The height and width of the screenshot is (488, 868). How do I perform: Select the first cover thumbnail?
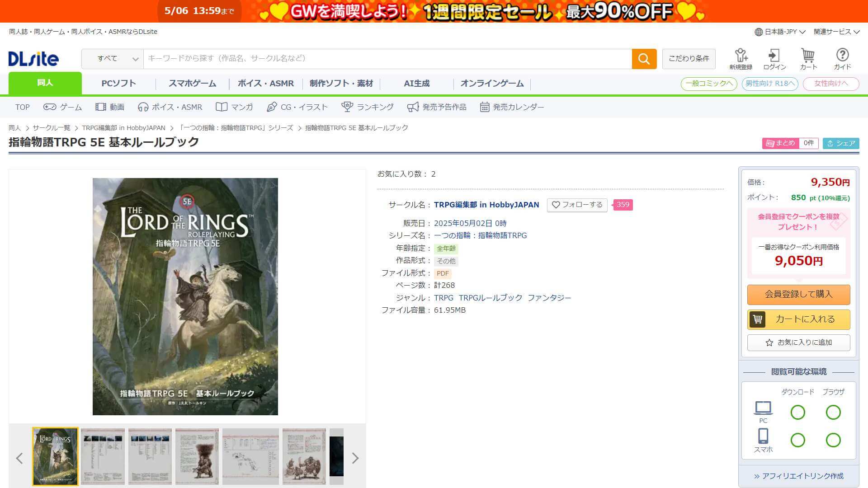[55, 456]
